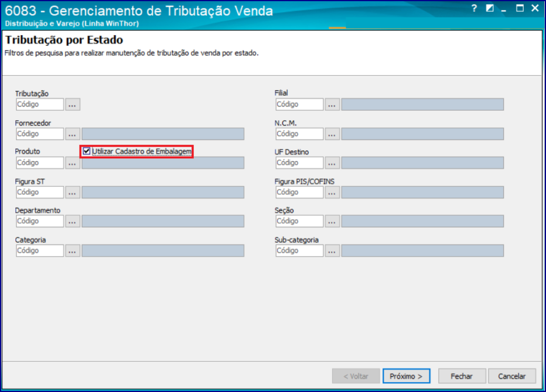
Task: Uncheck Utilizar Cadastro de Embalagem
Action: click(87, 151)
